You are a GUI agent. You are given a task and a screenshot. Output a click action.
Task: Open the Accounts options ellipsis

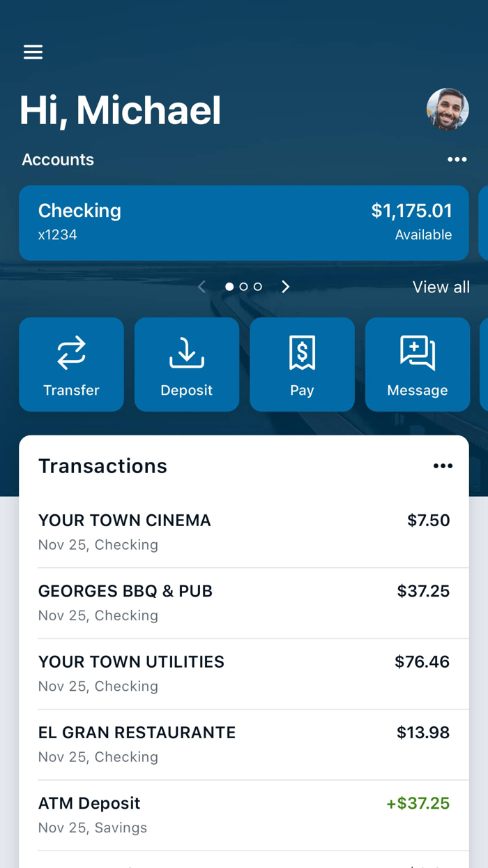point(457,160)
